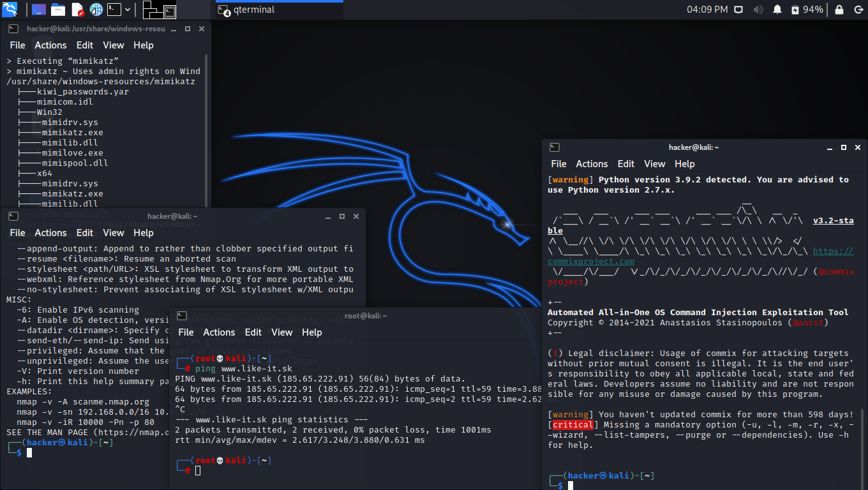
Task: Open View menu in the mimikatz terminal
Action: (114, 45)
